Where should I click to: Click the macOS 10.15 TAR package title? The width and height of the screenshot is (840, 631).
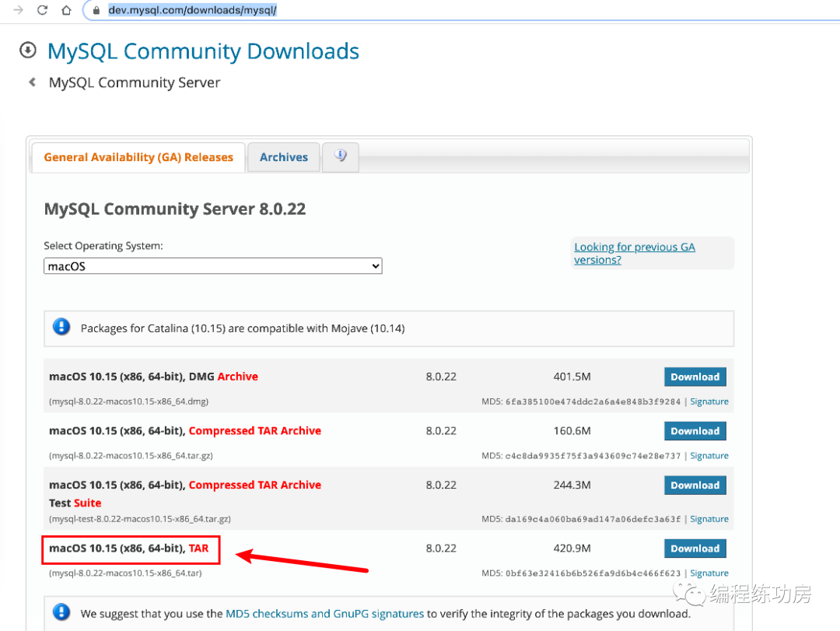pos(128,549)
